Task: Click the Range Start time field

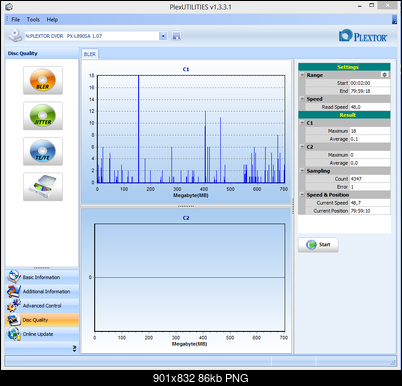Action: pyautogui.click(x=370, y=83)
